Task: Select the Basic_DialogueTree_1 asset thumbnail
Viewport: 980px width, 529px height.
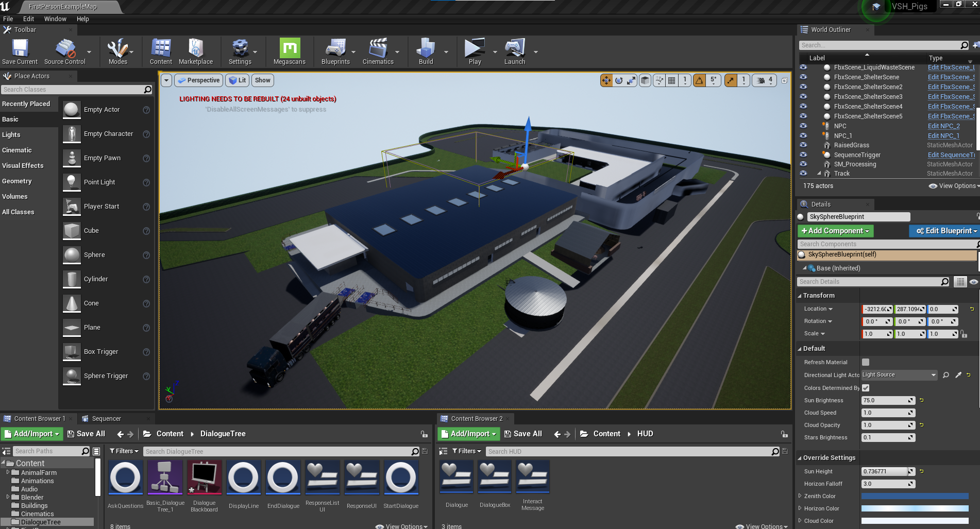Action: tap(165, 477)
